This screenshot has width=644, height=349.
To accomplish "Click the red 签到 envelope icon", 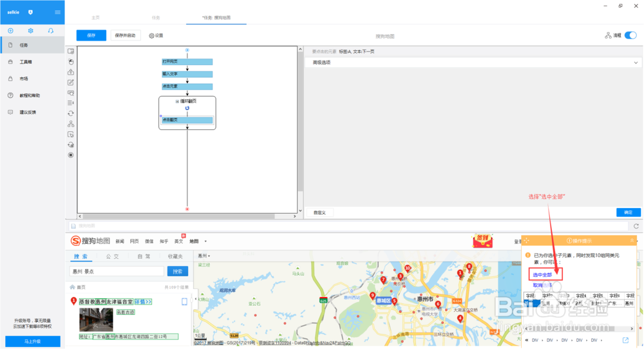I will (482, 241).
